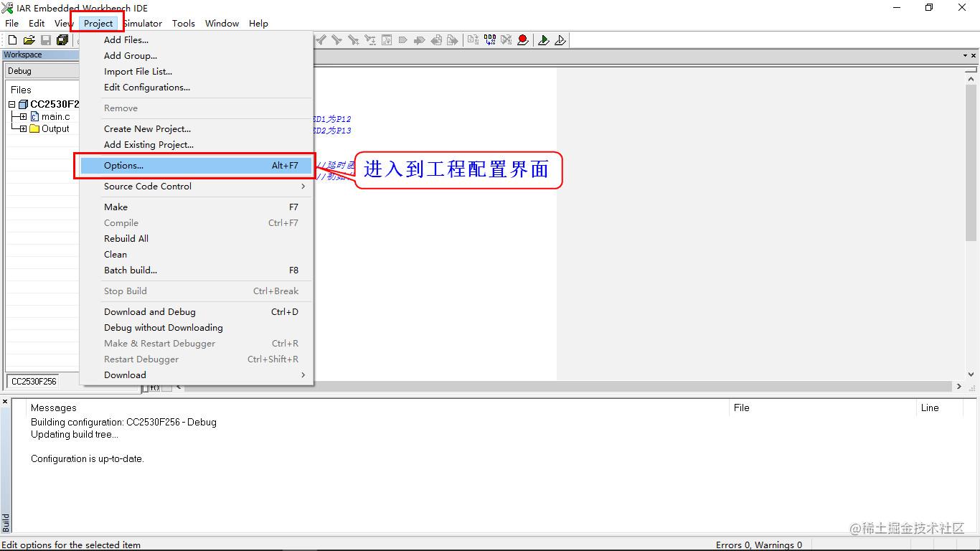Open the Download submenu
The image size is (980, 551).
click(x=197, y=375)
